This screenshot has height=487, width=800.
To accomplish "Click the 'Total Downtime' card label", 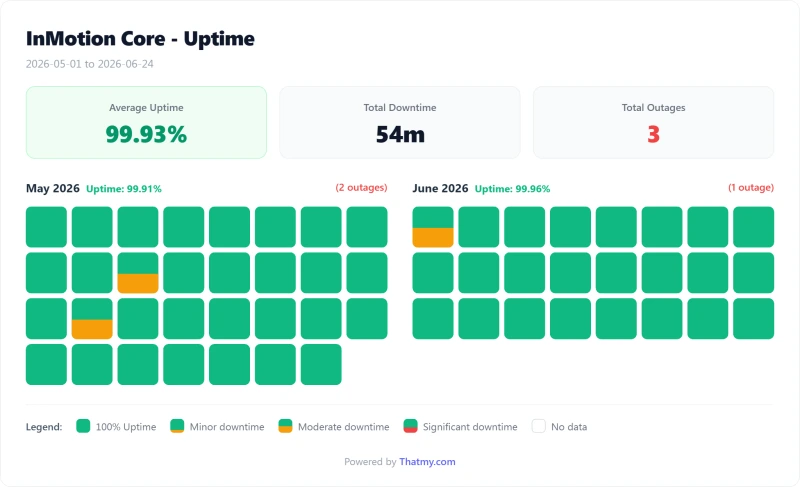I will [x=400, y=108].
